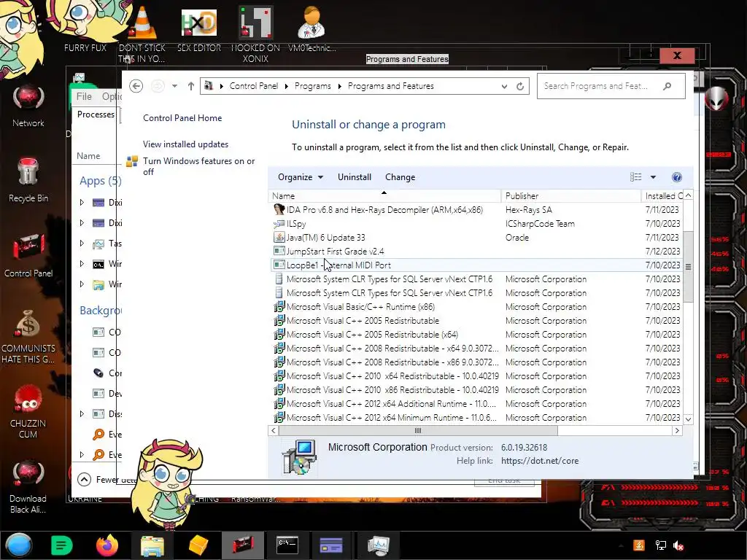Viewport: 747px width, 560px height.
Task: Expand the Dis background process in Task Manager
Action: pyautogui.click(x=82, y=414)
